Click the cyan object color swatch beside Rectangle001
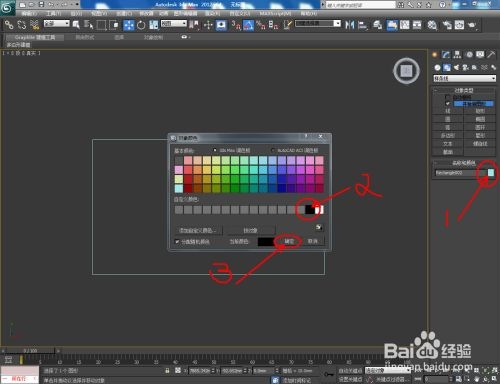The height and width of the screenshot is (384, 500). [491, 173]
